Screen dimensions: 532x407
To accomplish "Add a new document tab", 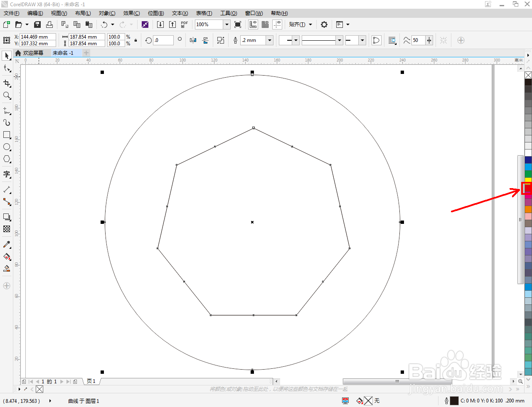I will pos(86,53).
